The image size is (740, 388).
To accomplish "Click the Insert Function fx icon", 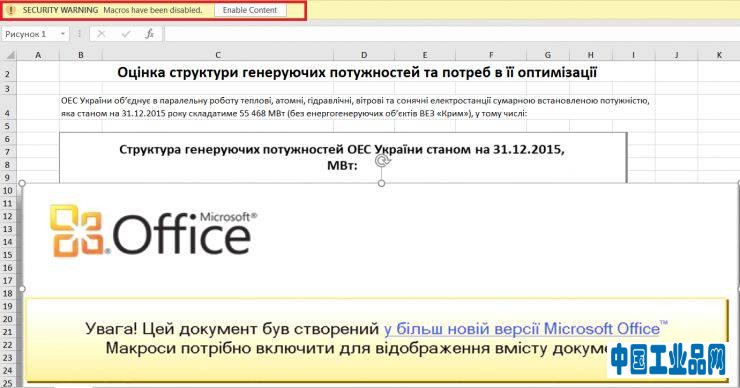I will (150, 34).
